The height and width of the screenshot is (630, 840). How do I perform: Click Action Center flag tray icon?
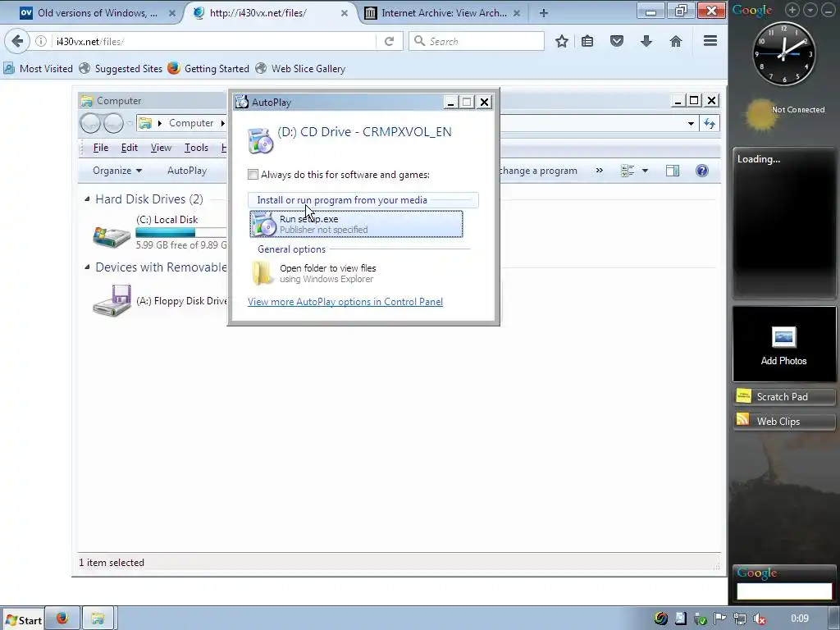click(720, 619)
